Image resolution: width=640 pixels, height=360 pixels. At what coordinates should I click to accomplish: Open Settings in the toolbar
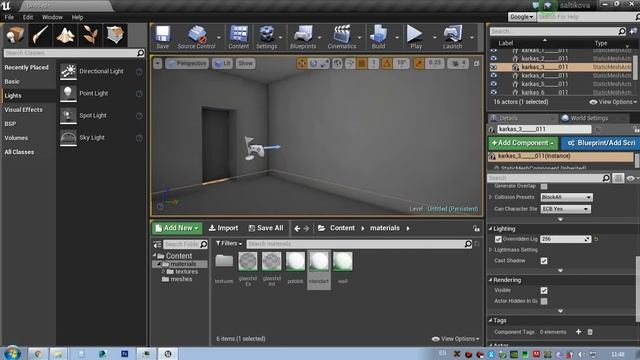pyautogui.click(x=267, y=37)
